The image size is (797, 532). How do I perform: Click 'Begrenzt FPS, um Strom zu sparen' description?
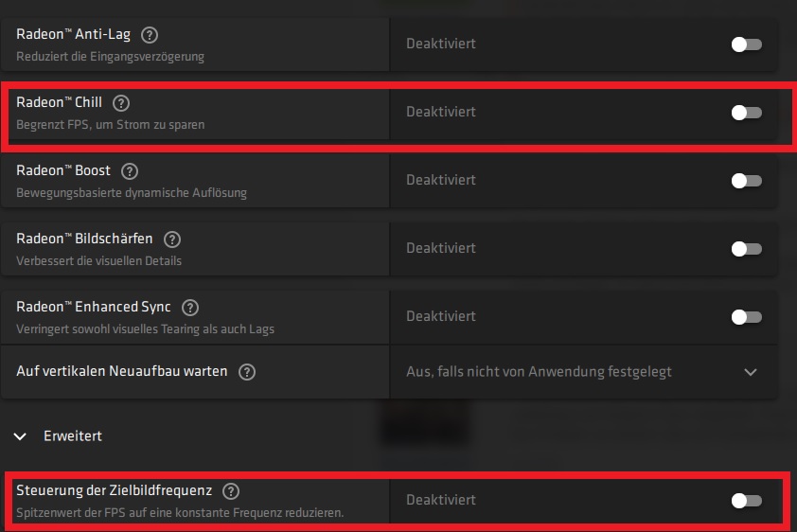pos(111,125)
